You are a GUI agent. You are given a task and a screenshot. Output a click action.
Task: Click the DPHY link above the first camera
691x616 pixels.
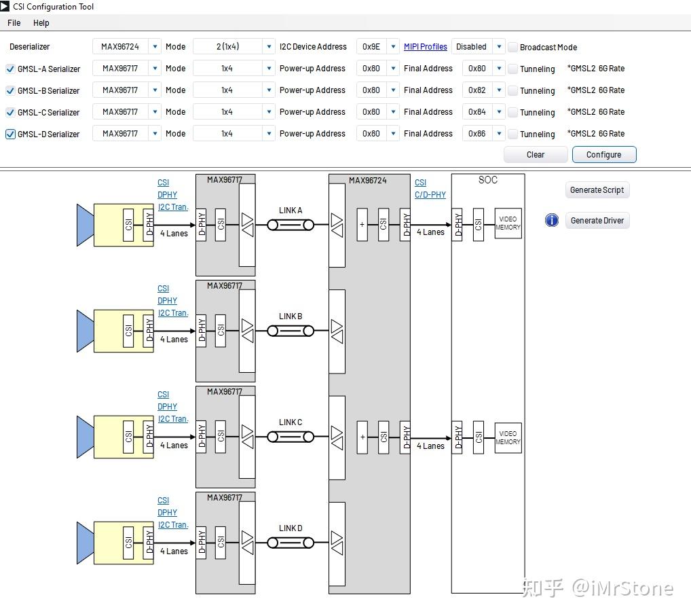click(167, 194)
